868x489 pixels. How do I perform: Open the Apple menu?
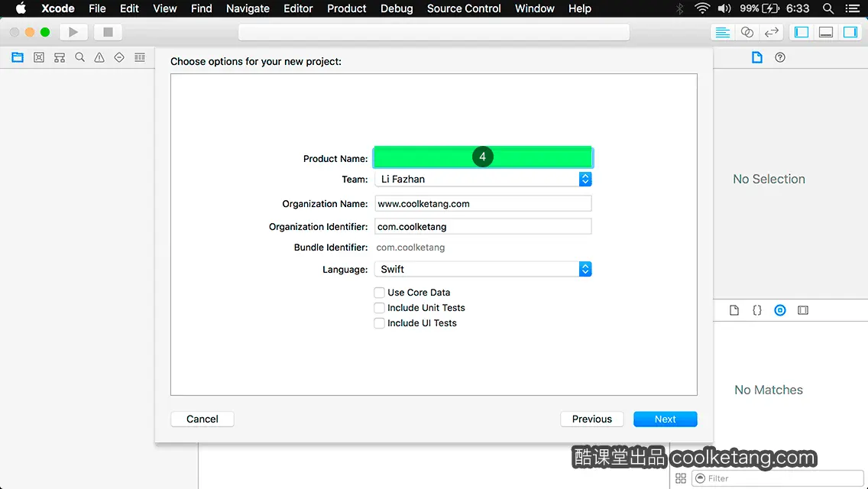(21, 8)
